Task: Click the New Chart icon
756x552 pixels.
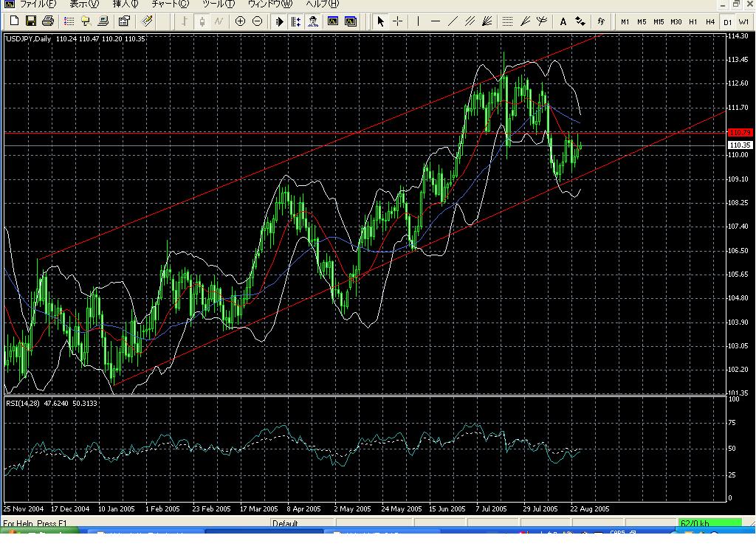Action: pos(14,21)
